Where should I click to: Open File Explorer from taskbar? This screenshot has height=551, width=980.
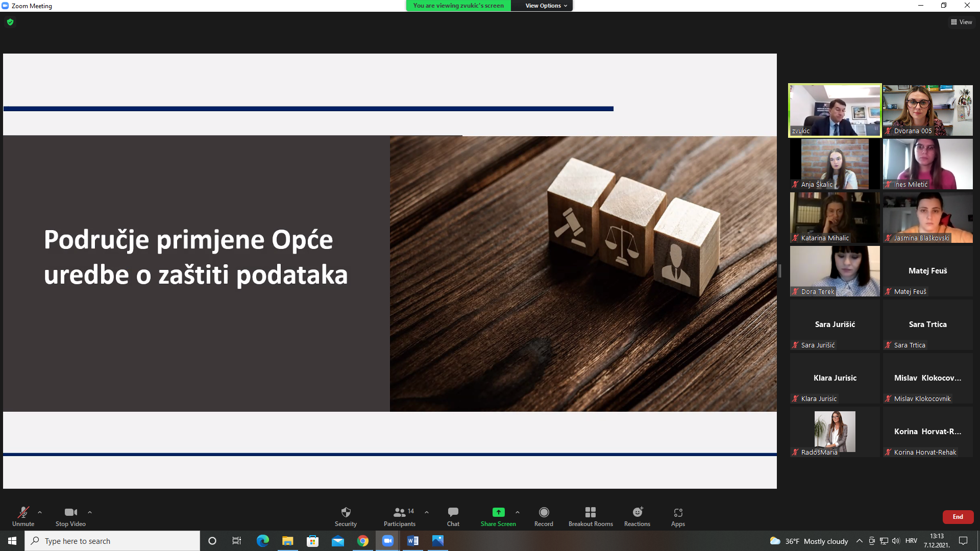pos(288,541)
